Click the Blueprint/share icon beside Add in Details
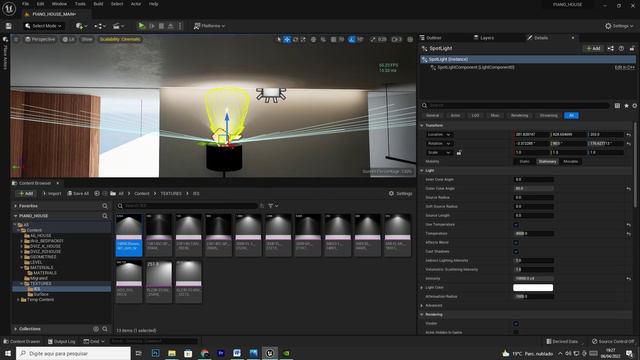Viewport: 640px width, 360px height. click(x=611, y=48)
